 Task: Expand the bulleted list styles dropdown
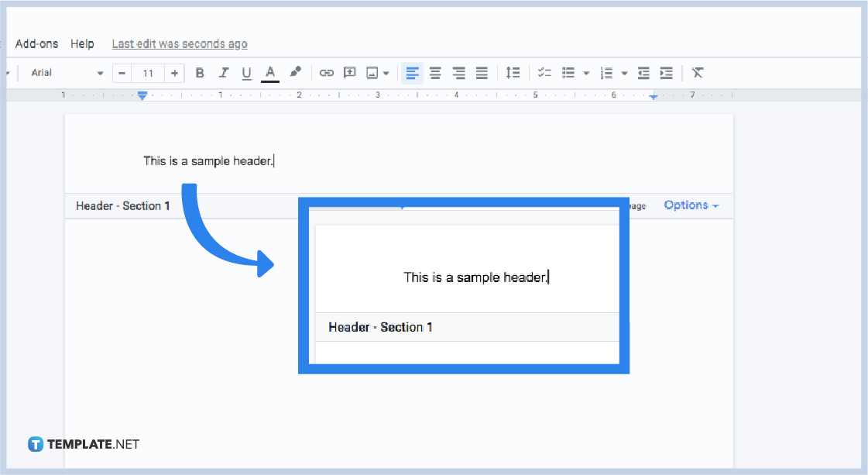pos(586,72)
